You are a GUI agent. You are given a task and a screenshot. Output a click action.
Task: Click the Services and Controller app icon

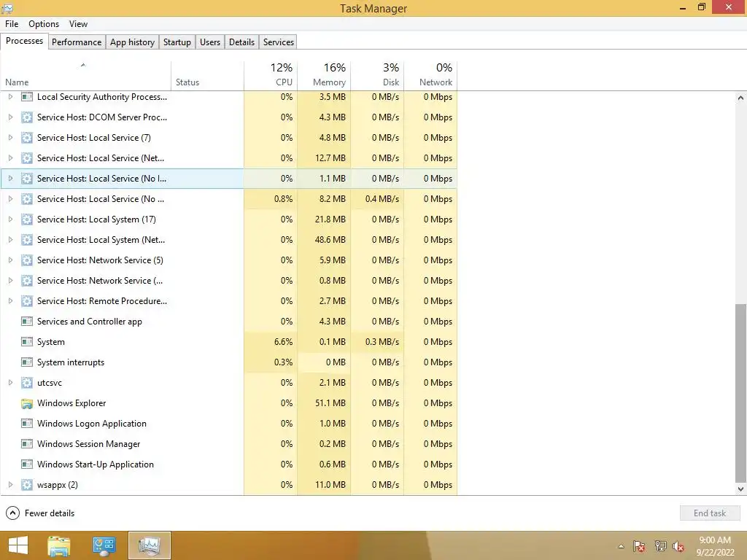tap(27, 322)
